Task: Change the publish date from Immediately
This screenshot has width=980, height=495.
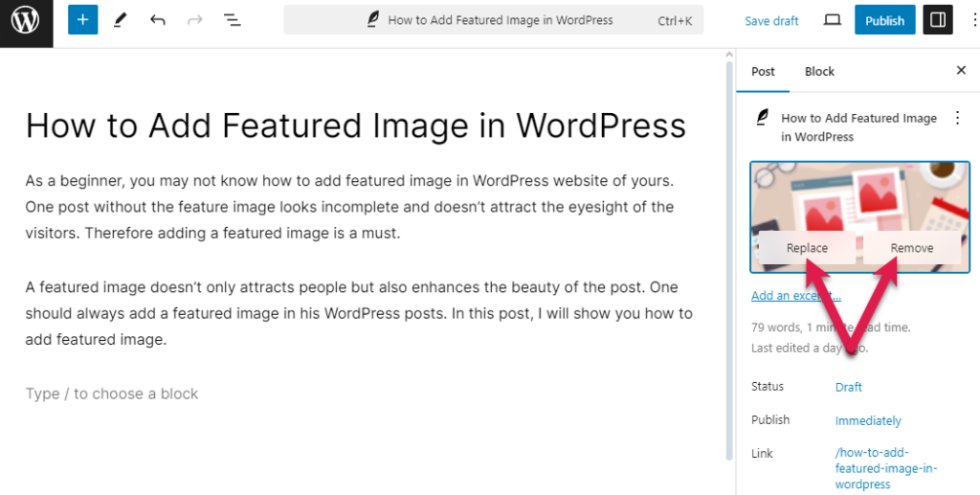Action: 867,420
